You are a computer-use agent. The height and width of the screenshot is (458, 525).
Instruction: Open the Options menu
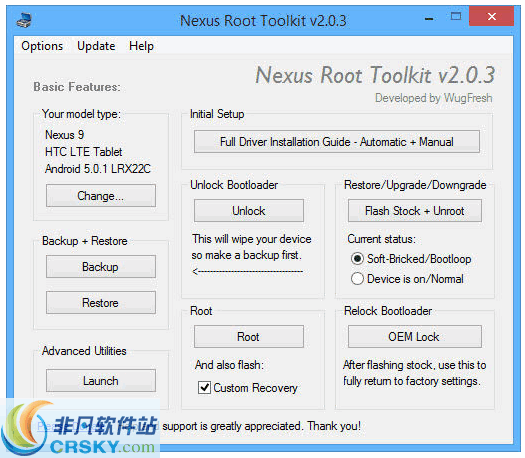coord(42,46)
